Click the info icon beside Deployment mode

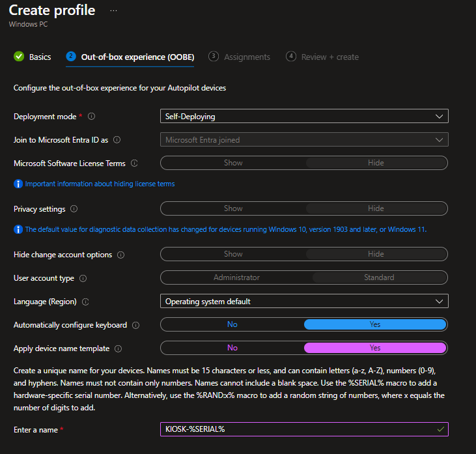pos(91,117)
